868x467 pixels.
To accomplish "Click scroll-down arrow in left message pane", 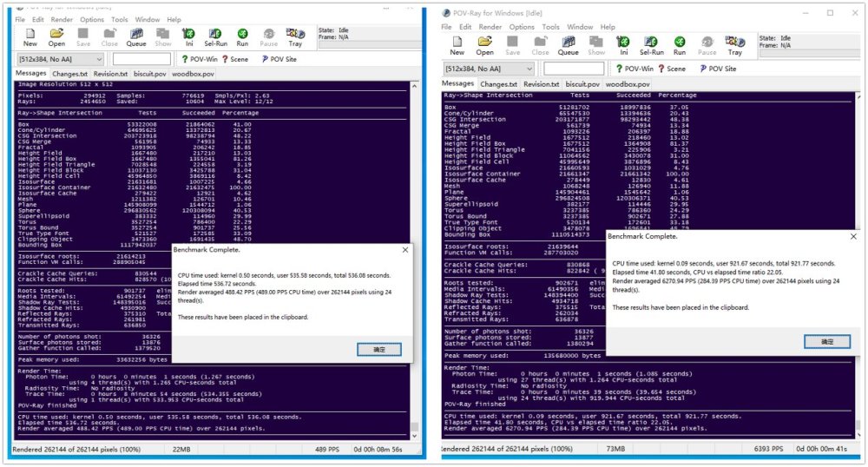I will [414, 436].
